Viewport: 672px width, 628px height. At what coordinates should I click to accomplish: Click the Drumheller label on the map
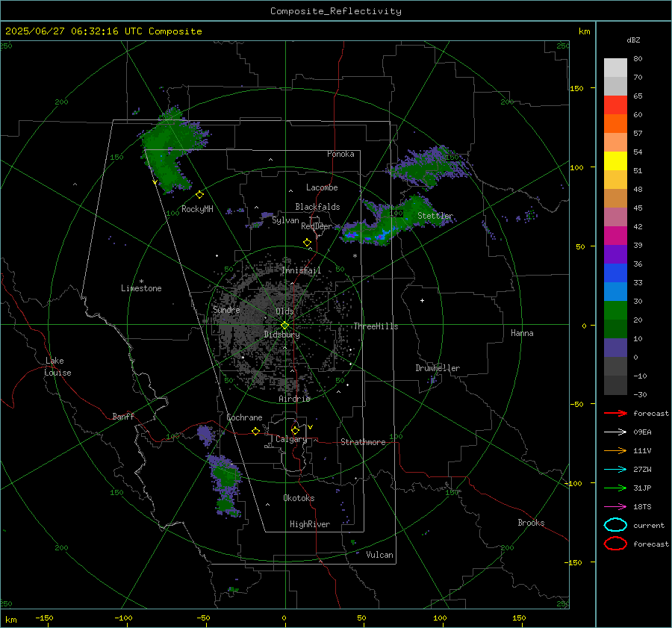tap(438, 368)
